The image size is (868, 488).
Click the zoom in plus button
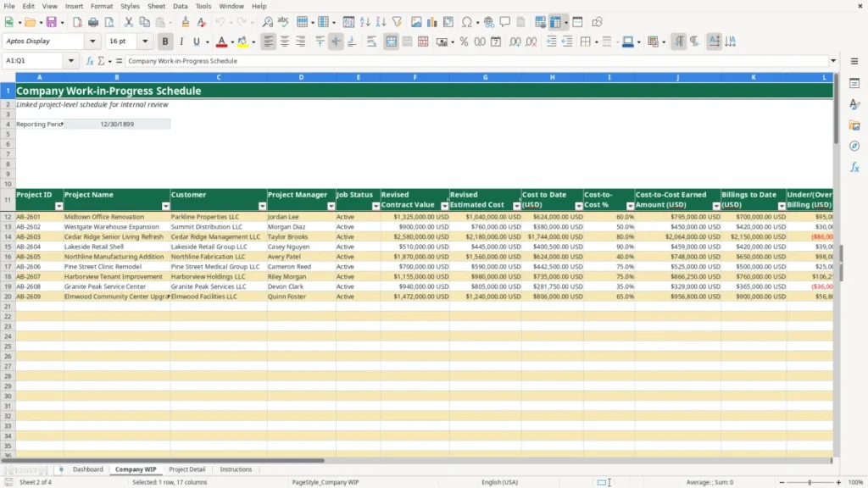pyautogui.click(x=838, y=482)
